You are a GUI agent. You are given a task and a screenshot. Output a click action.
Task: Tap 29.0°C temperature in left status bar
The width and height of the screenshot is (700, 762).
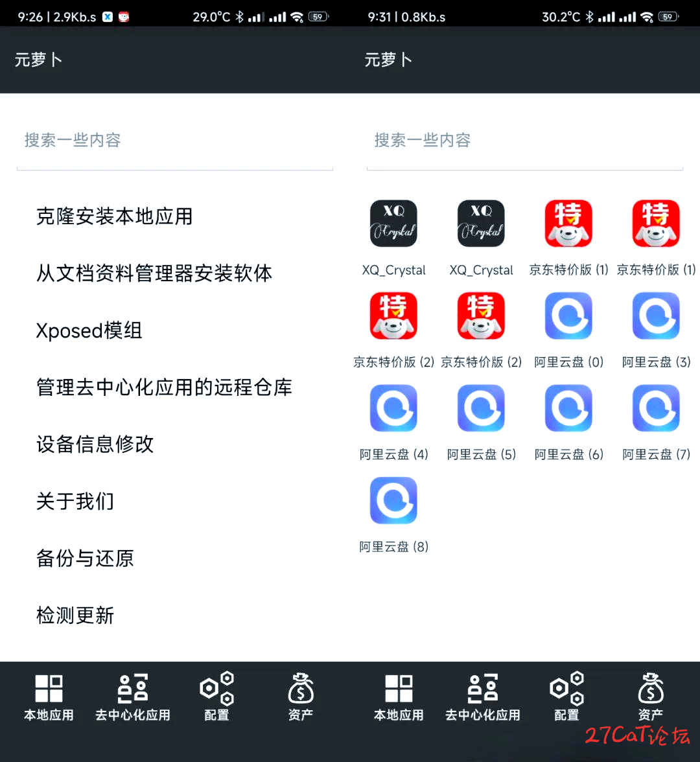point(211,17)
